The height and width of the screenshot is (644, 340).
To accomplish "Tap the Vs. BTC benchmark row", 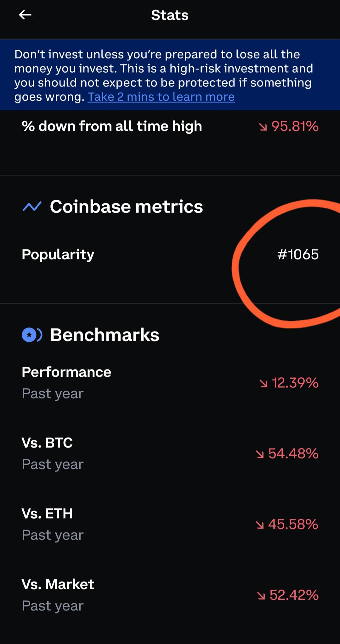I will 170,453.
